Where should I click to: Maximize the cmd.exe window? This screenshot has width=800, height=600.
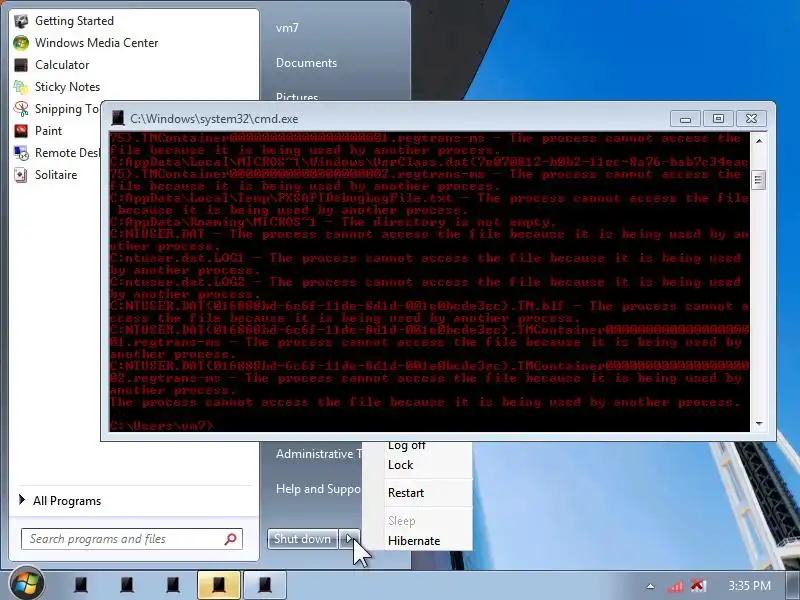(x=718, y=119)
